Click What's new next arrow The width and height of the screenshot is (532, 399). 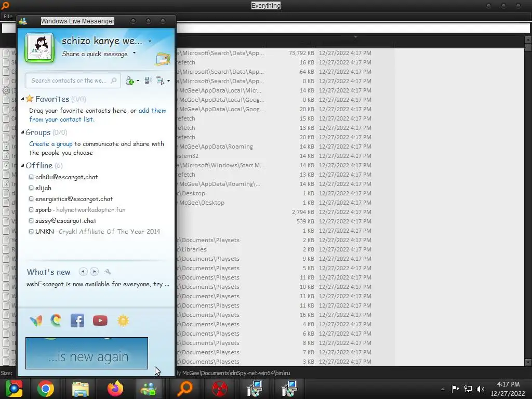click(x=95, y=271)
